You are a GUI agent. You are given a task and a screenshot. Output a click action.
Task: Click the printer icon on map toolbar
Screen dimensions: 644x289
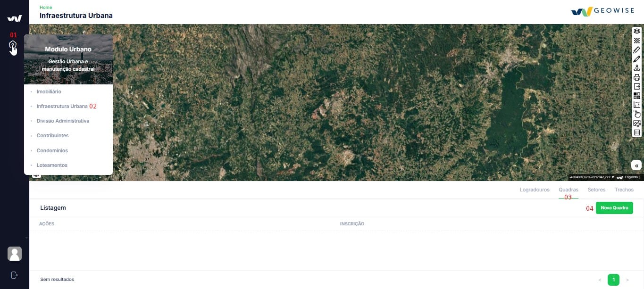(x=636, y=77)
